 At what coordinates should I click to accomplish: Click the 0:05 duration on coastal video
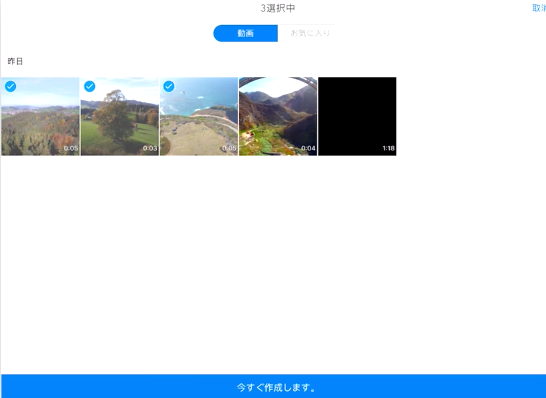click(x=229, y=148)
